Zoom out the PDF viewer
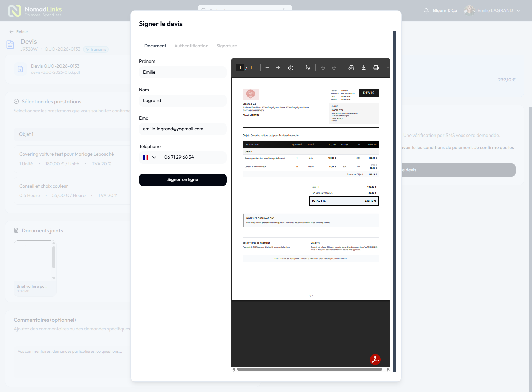This screenshot has width=532, height=392. pyautogui.click(x=267, y=68)
